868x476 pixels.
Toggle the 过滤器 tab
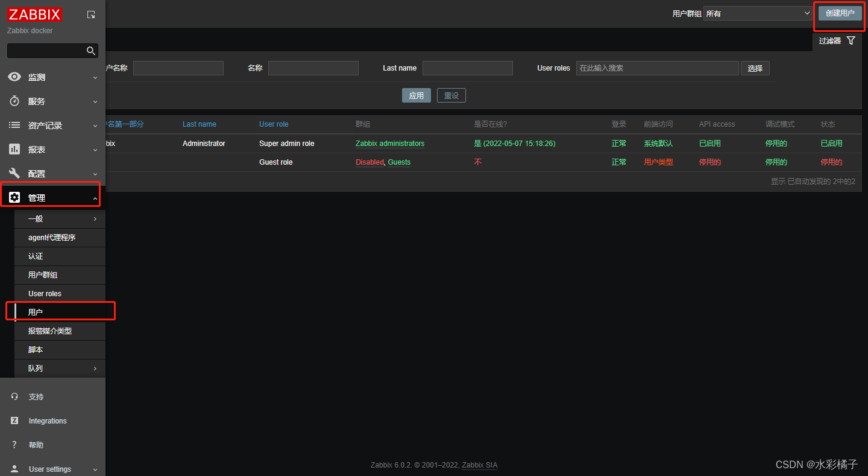837,41
